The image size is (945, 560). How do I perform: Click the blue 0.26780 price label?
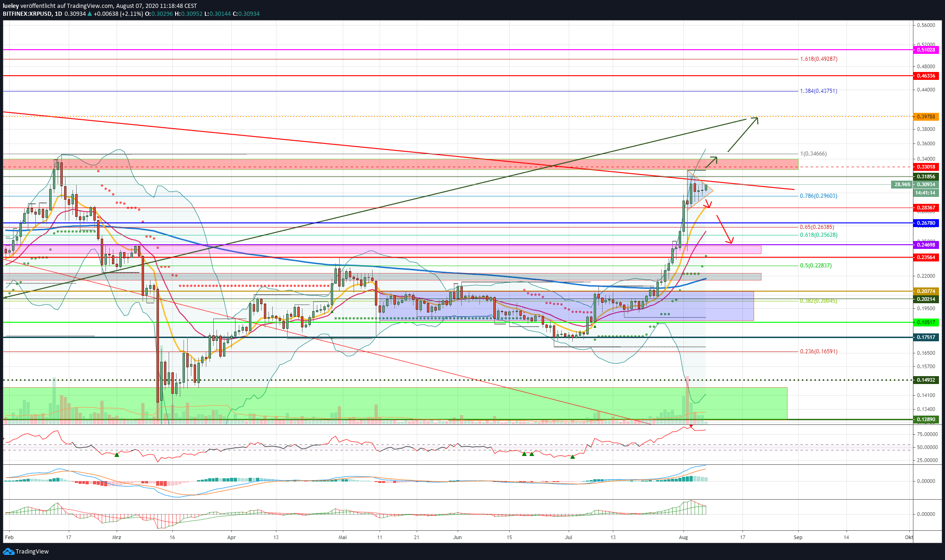coord(926,223)
